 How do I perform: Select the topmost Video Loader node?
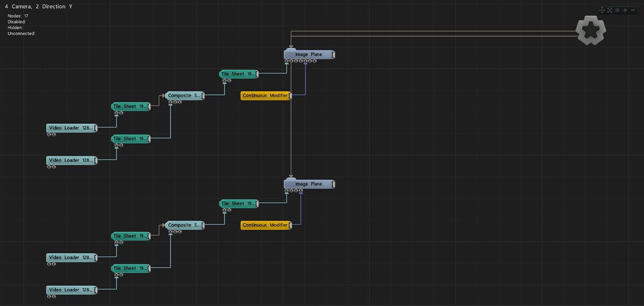[71, 128]
